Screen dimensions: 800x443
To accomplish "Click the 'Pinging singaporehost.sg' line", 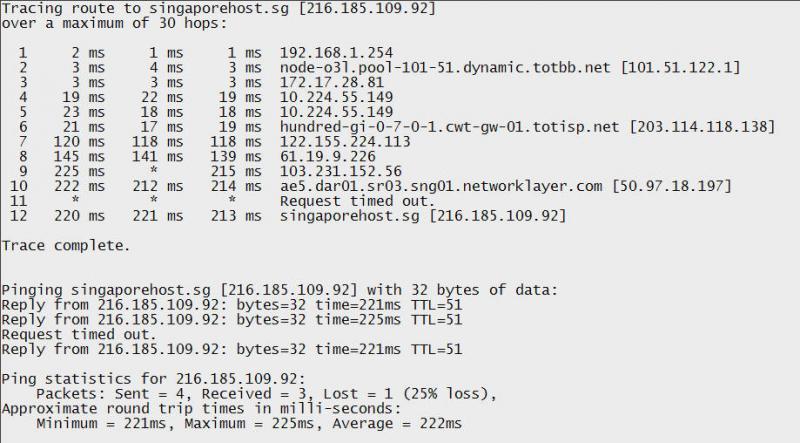I will coord(280,290).
